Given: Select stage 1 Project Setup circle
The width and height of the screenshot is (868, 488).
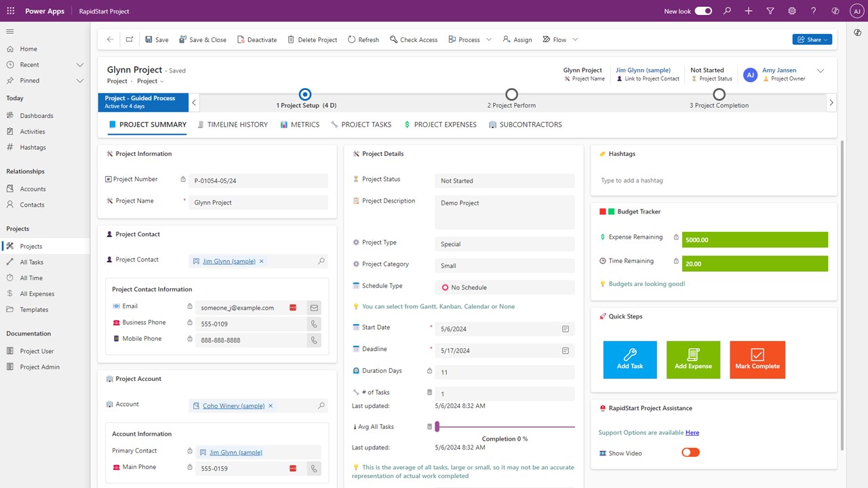Looking at the screenshot, I should pyautogui.click(x=305, y=94).
